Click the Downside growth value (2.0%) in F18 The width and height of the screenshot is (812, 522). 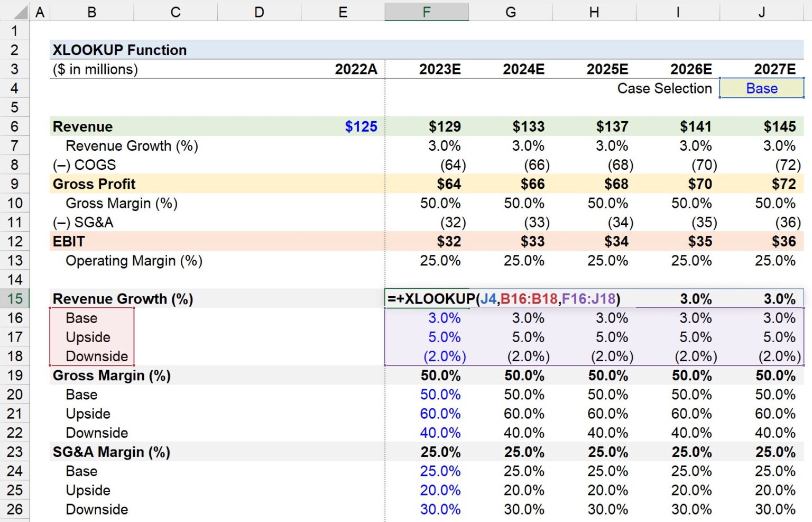pos(444,356)
